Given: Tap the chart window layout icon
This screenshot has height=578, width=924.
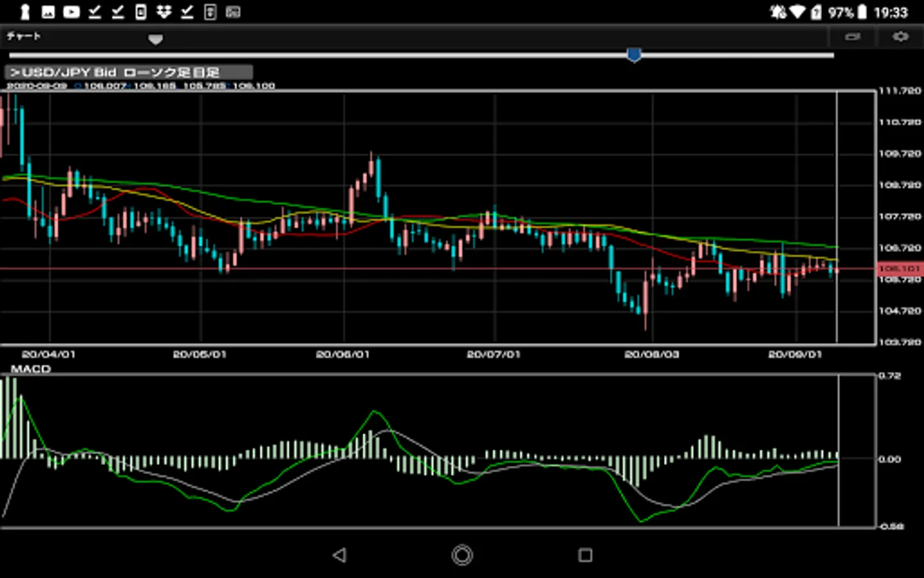Looking at the screenshot, I should pyautogui.click(x=852, y=37).
